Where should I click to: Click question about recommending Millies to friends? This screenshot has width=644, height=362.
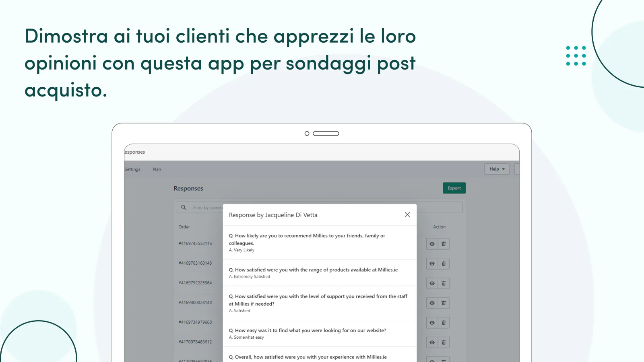(307, 239)
